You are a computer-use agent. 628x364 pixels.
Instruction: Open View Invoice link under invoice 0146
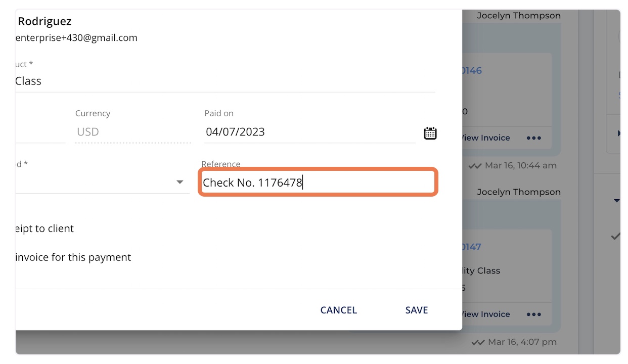(x=486, y=138)
